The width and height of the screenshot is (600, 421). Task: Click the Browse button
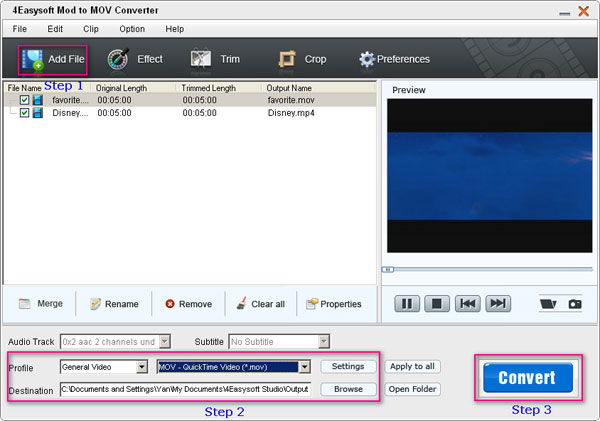pyautogui.click(x=348, y=389)
